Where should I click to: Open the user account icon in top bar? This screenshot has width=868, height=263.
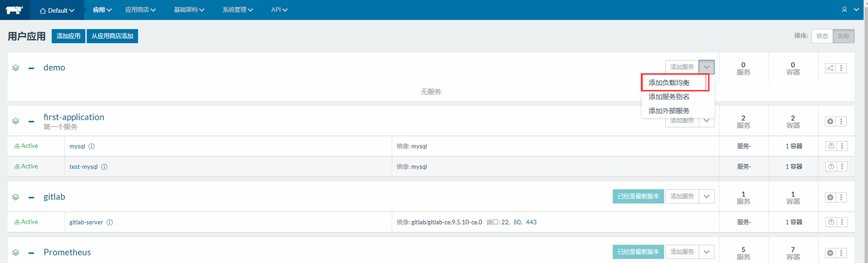[844, 10]
